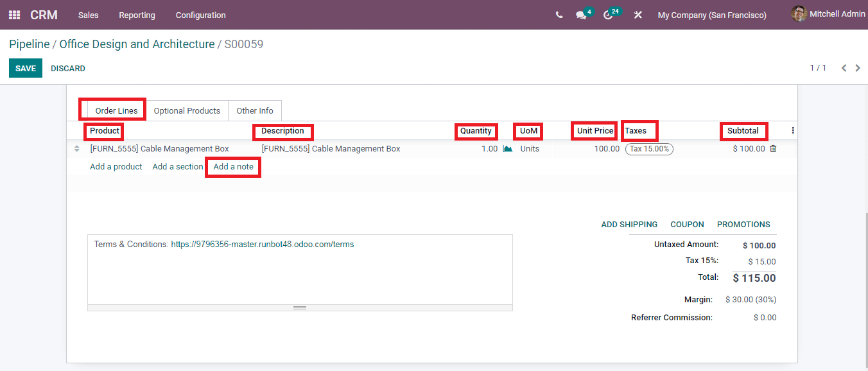Switch to the Order Lines tab
The height and width of the screenshot is (371, 868).
[x=116, y=110]
